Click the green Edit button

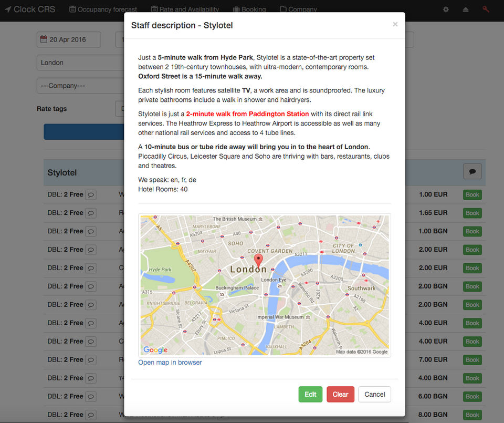pyautogui.click(x=310, y=395)
